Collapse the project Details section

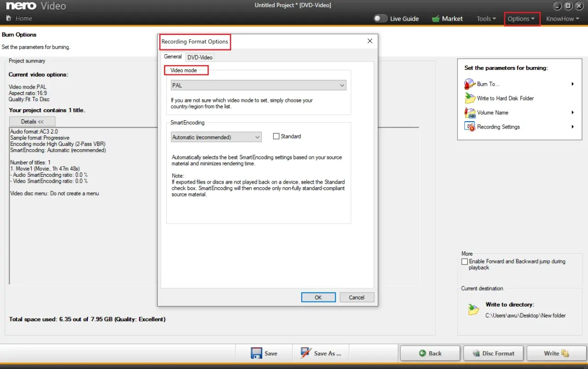click(x=32, y=122)
